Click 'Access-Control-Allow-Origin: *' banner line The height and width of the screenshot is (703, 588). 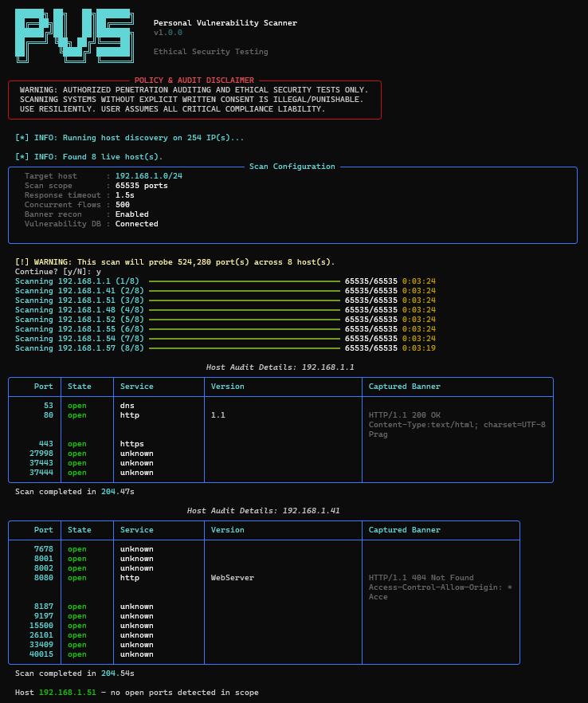440,587
